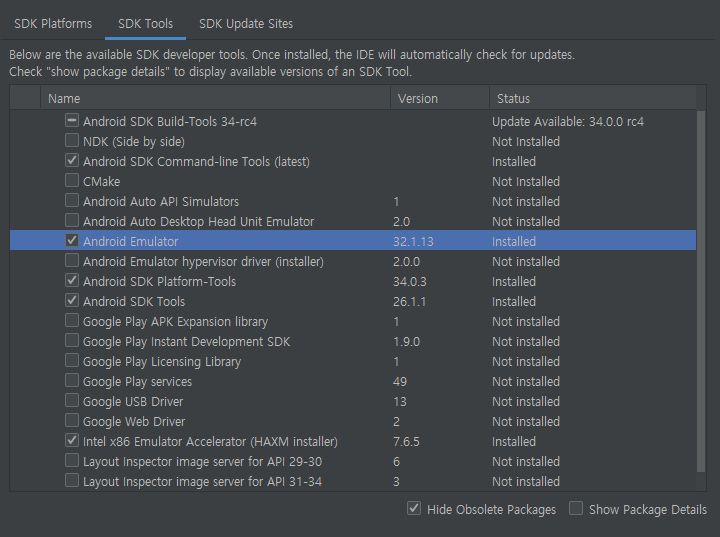Select Google USB Driver row label
This screenshot has width=720, height=537.
coord(133,401)
